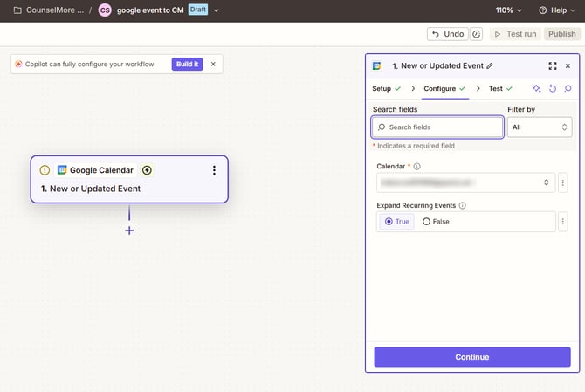The height and width of the screenshot is (392, 585).
Task: Click the warning icon on Google Calendar step
Action: click(45, 170)
